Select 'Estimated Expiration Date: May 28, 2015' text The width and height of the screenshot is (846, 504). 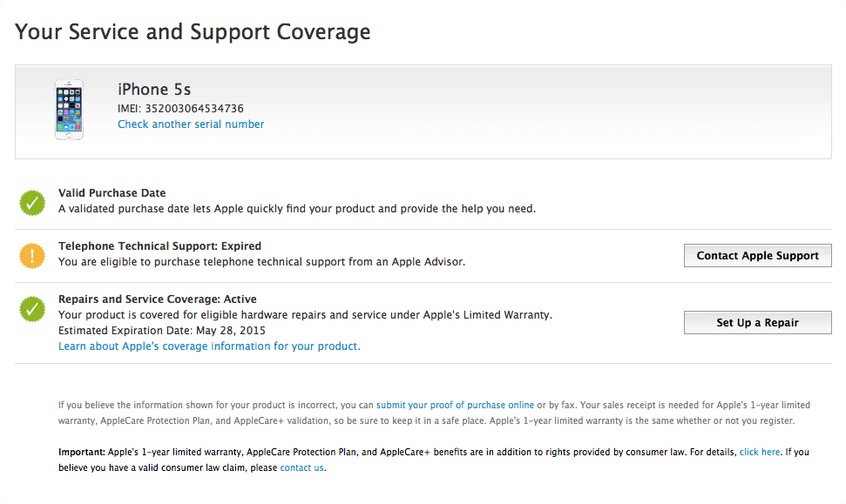(162, 331)
